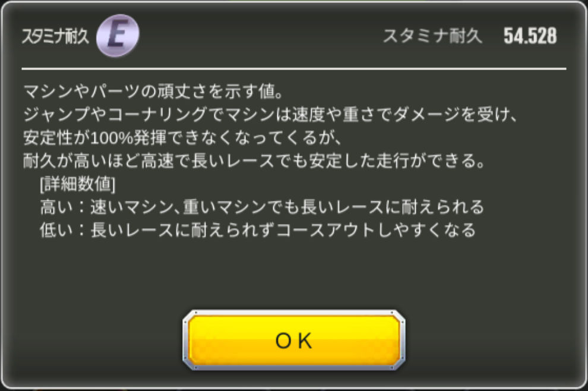The height and width of the screenshot is (391, 588).
Task: Select the line マシンやパーツの頑丈さを示す値
Action: pyautogui.click(x=153, y=92)
